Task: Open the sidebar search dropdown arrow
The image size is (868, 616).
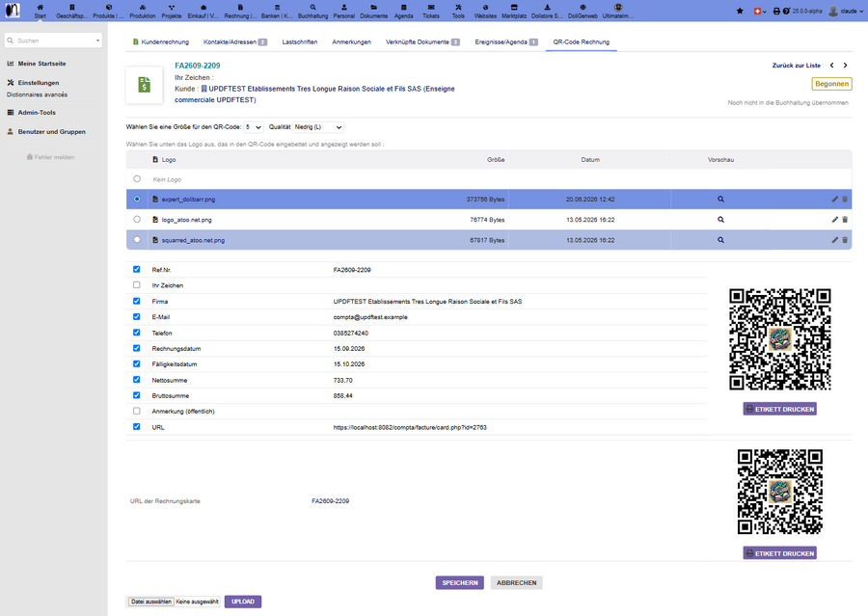Action: 98,40
